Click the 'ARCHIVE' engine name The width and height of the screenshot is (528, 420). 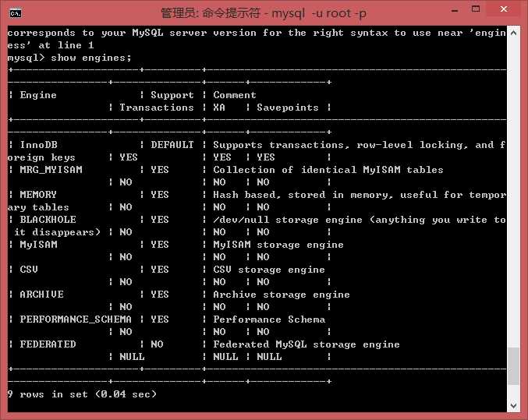coord(41,295)
